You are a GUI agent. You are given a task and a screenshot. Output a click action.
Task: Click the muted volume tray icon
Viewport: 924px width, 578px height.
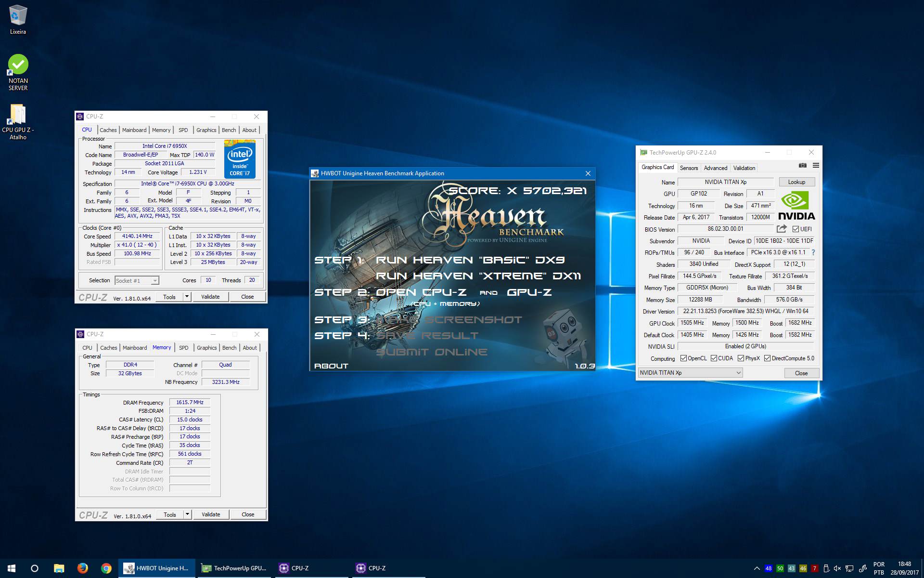coord(837,568)
